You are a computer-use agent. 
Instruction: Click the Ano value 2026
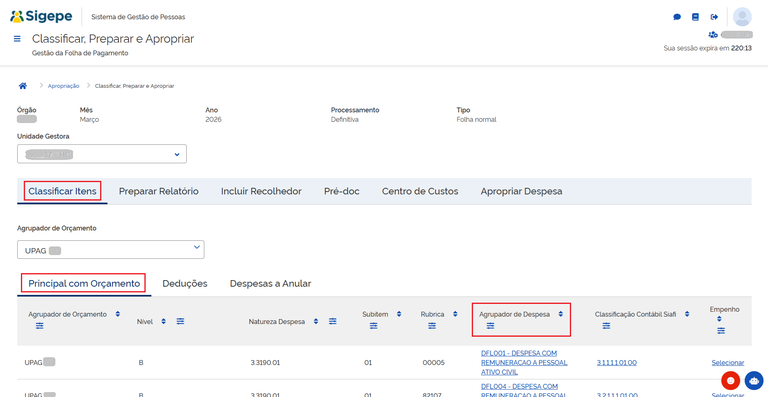point(213,119)
